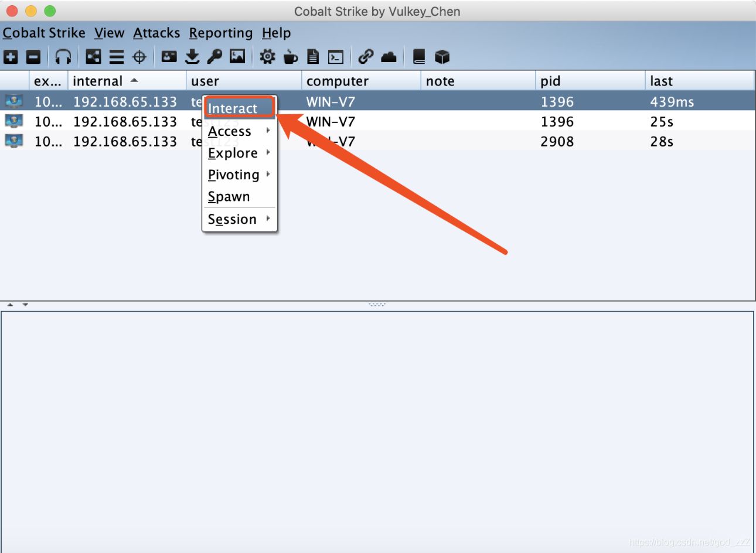Open help via the book icon

pyautogui.click(x=418, y=57)
